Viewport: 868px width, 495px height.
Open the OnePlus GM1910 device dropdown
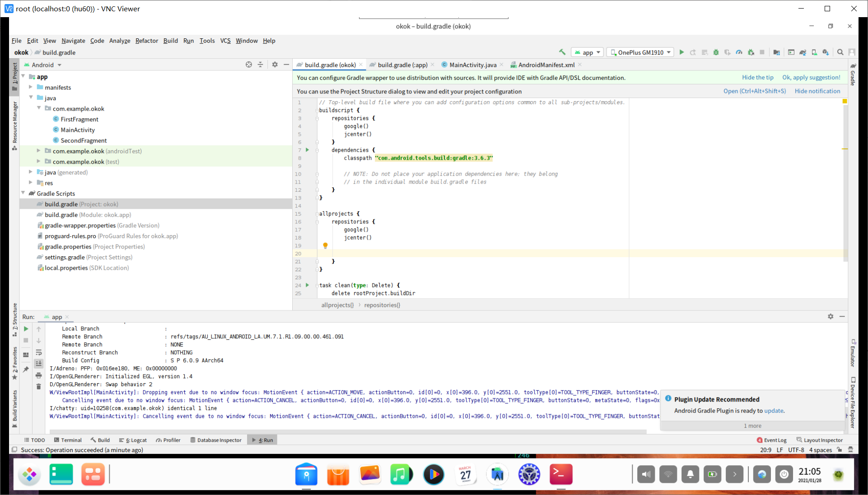coord(640,52)
